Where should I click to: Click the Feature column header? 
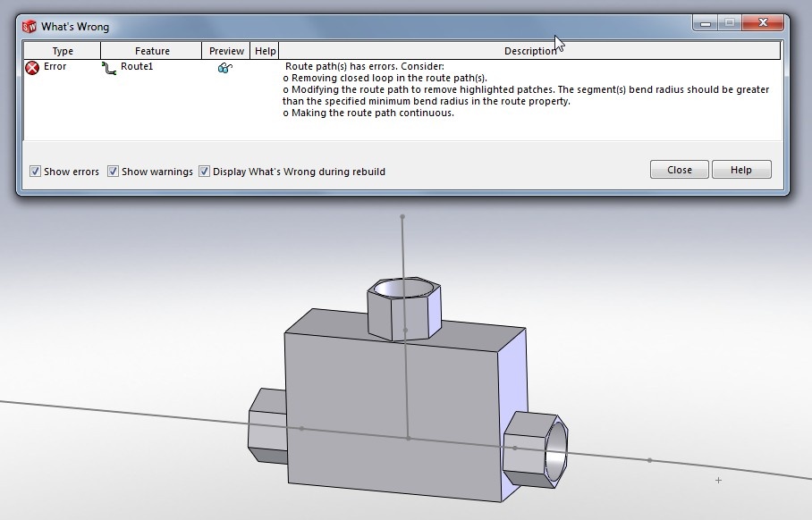tap(152, 51)
